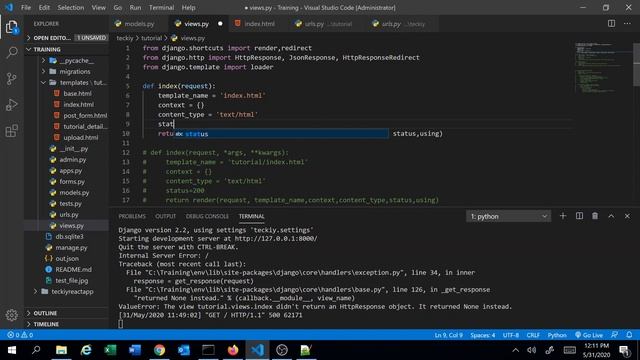Click the CRLF line ending indicator
Image resolution: width=640 pixels, height=360 pixels.
[x=533, y=335]
